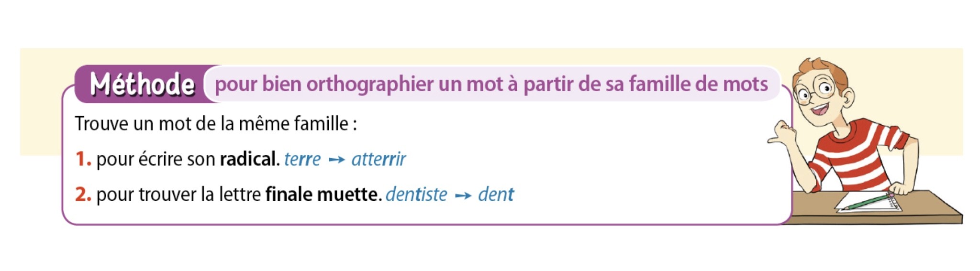Click the boy's round glasses
The width and height of the screenshot is (980, 271).
pos(815,92)
